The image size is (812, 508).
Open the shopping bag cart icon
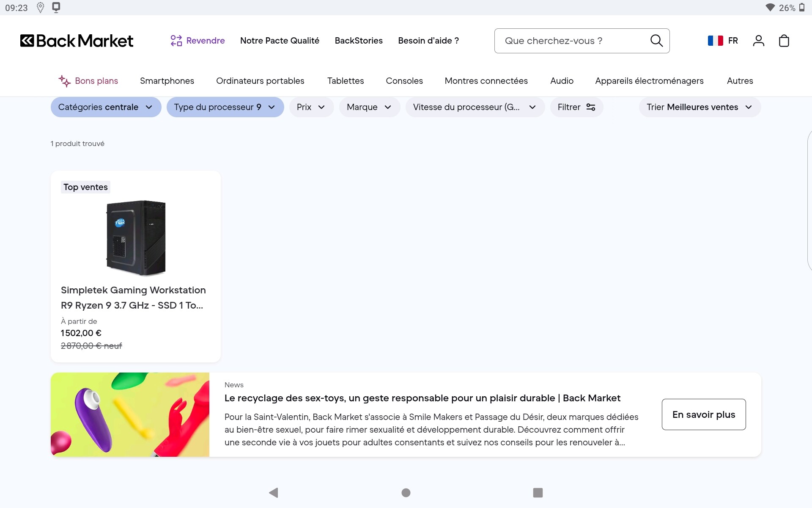click(784, 41)
